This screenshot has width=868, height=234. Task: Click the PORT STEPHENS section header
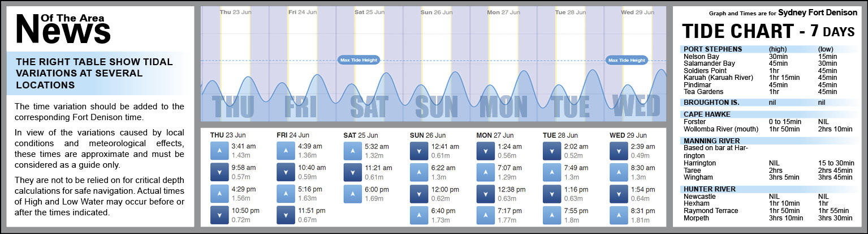712,49
